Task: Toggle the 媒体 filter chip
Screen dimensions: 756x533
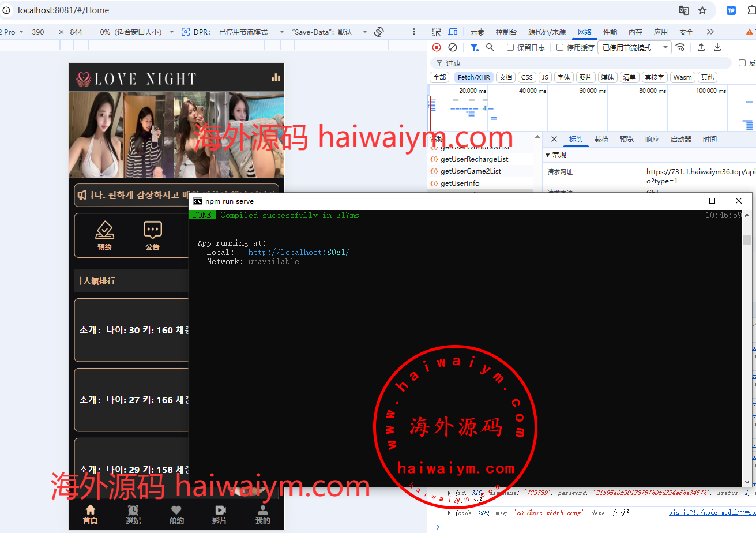Action: 607,77
